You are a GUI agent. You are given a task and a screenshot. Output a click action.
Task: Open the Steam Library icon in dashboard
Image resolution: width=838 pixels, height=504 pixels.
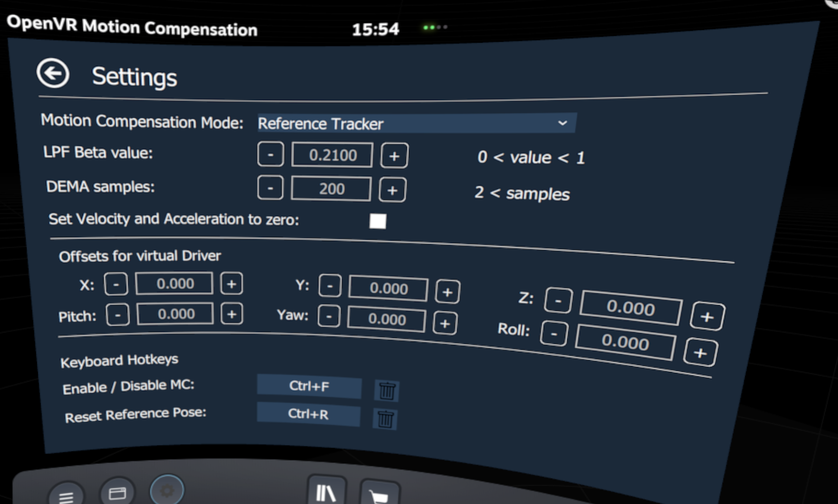(x=326, y=491)
